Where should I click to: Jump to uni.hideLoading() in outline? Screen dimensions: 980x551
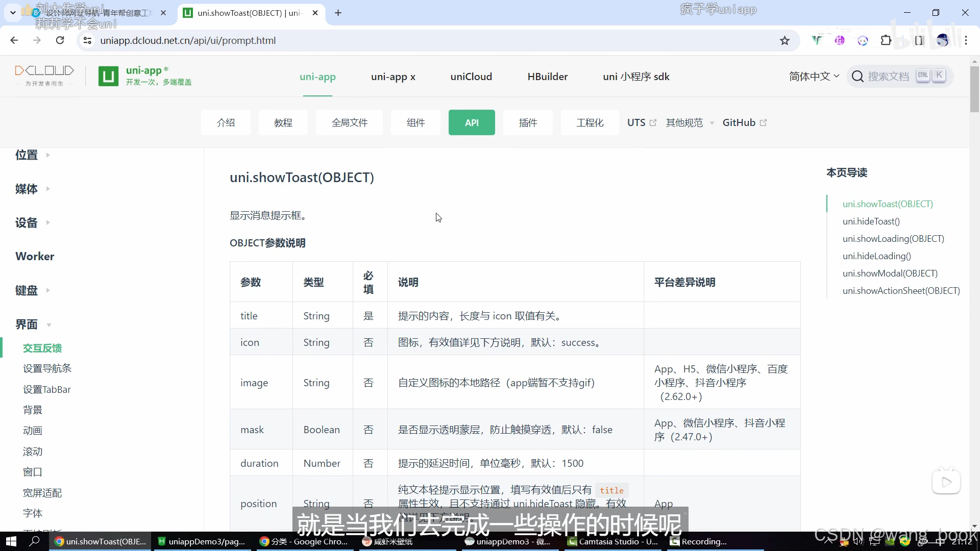[x=877, y=256]
